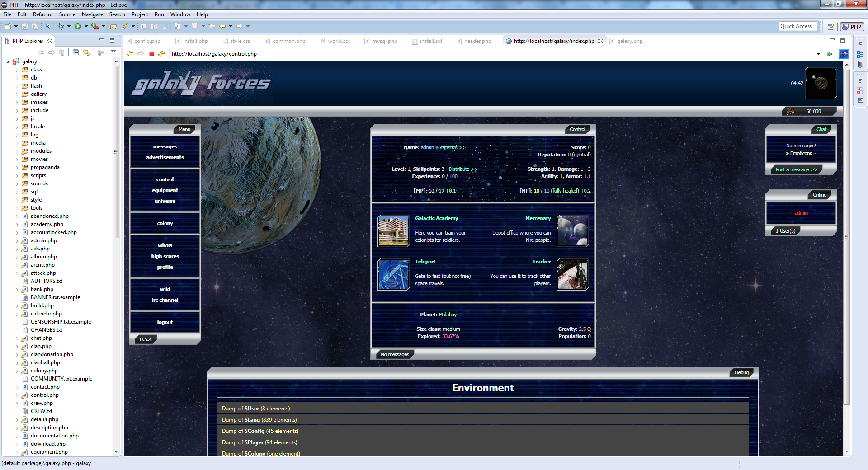Expand the class folder under galaxy
Viewport: 868px width, 470px height.
[17, 70]
